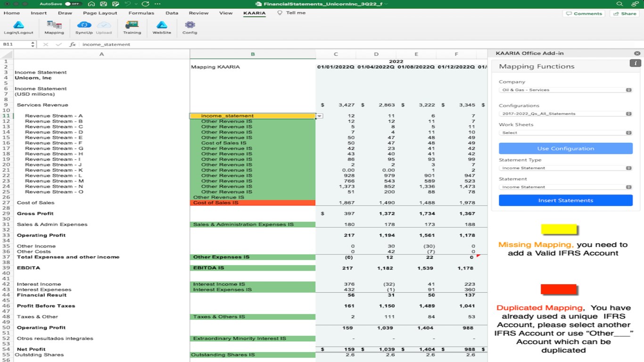
Task: Click the Save As icon with pencil
Action: pos(116,4)
